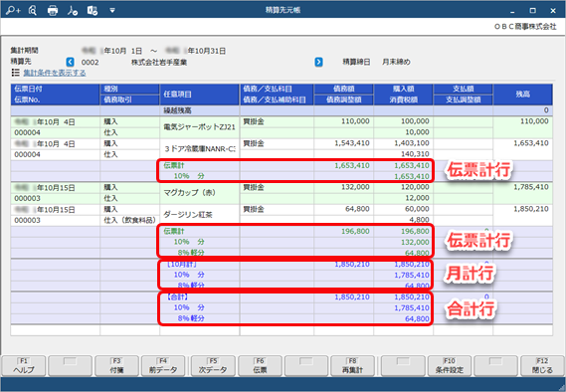
Task: Select the ダージリン紅茶 item cell
Action: (200, 215)
